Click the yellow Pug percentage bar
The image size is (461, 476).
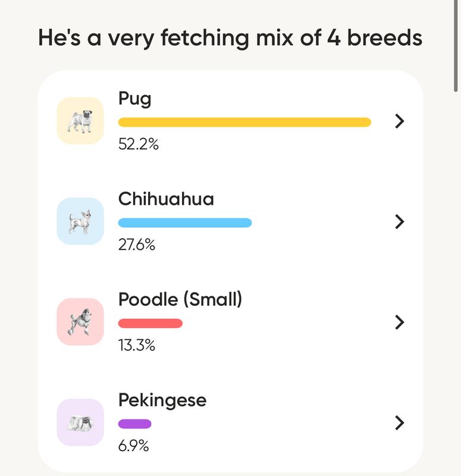[244, 122]
